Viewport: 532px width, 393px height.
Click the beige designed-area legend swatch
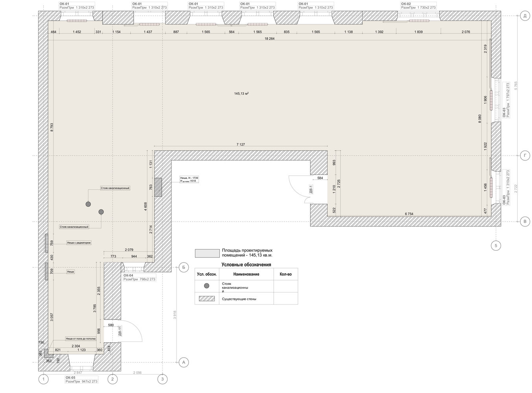[x=207, y=253]
